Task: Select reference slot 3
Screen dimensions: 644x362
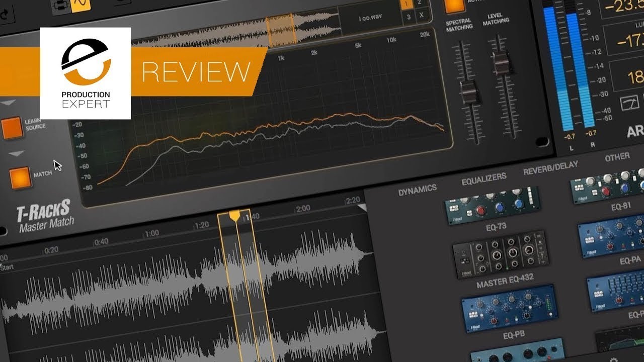Action: click(x=409, y=17)
